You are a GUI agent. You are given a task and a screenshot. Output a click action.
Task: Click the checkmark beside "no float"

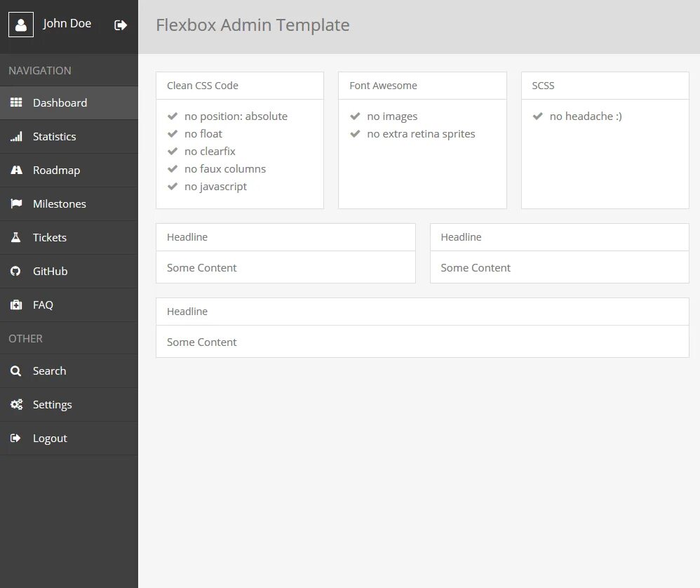coord(173,133)
